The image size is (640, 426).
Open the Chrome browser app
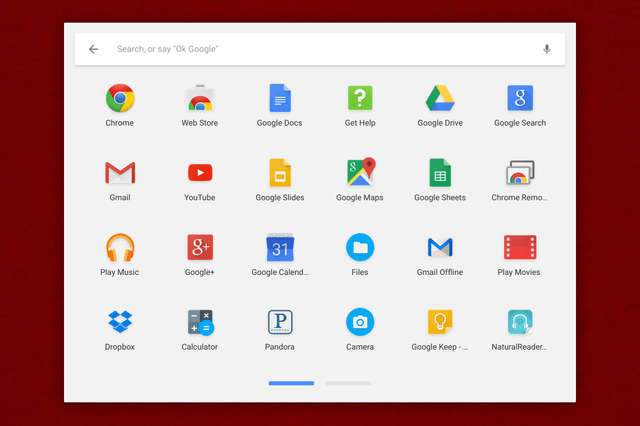[120, 98]
